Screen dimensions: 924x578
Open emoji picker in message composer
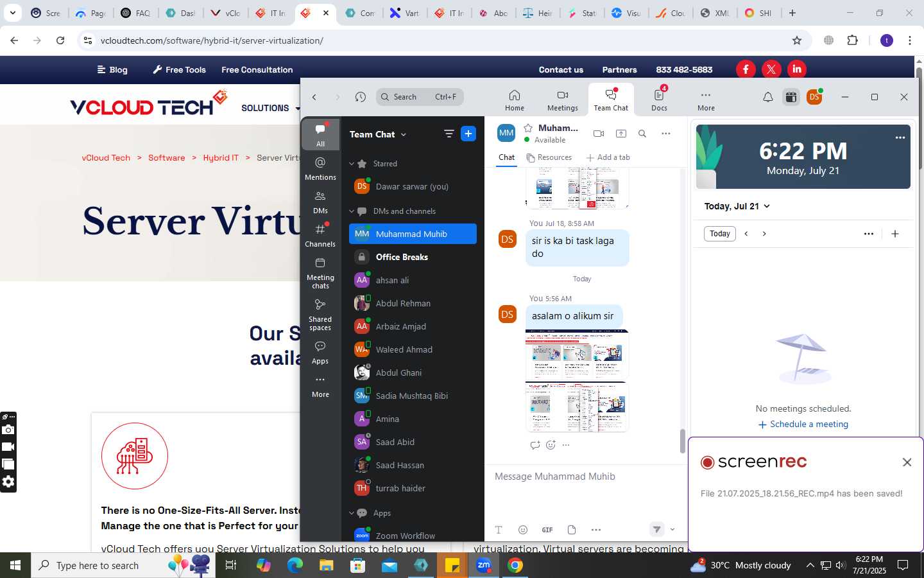[523, 530]
